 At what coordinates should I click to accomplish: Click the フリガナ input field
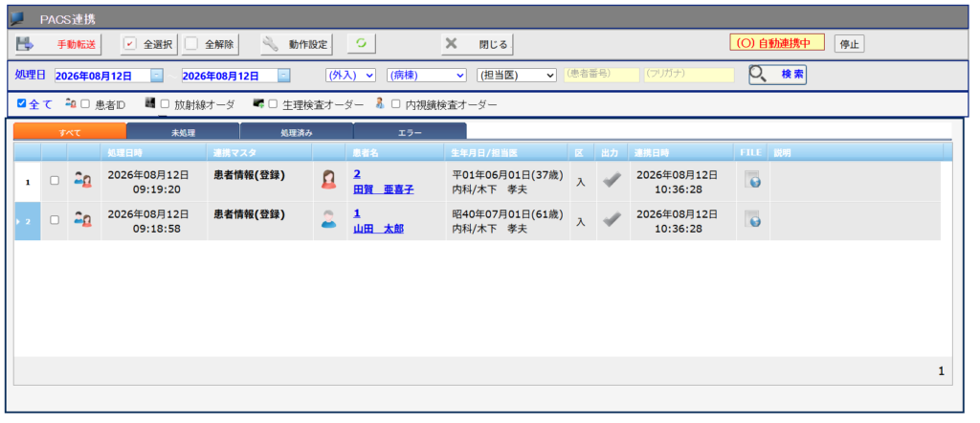coord(689,75)
